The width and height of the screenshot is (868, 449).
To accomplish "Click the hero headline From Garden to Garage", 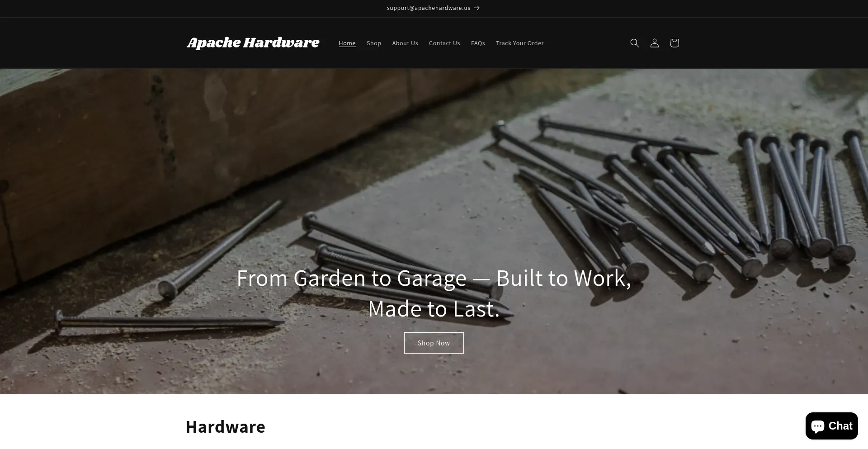I will pyautogui.click(x=434, y=293).
